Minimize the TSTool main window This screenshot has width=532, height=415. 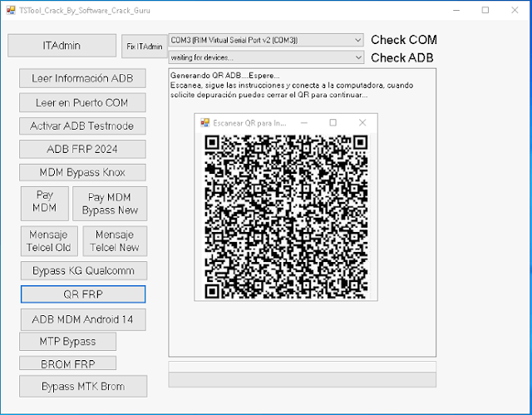tap(456, 10)
